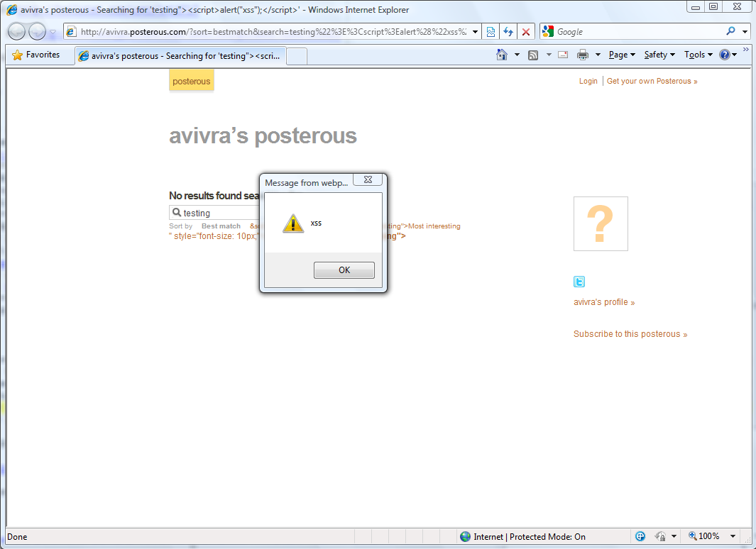Click the red Stop loading icon
Screen dimensions: 756x549
pos(526,32)
